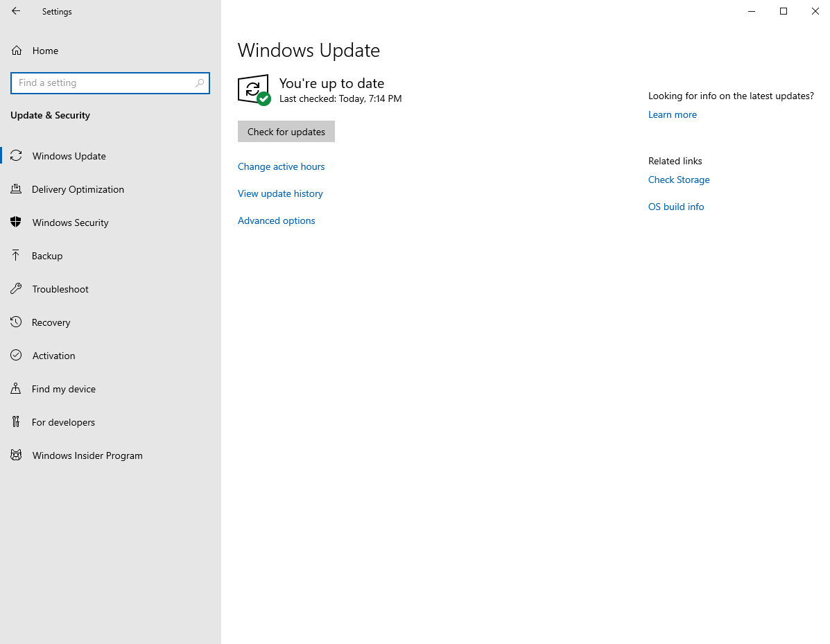Open the Home label in sidebar
Image resolution: width=830 pixels, height=644 pixels.
pos(45,51)
